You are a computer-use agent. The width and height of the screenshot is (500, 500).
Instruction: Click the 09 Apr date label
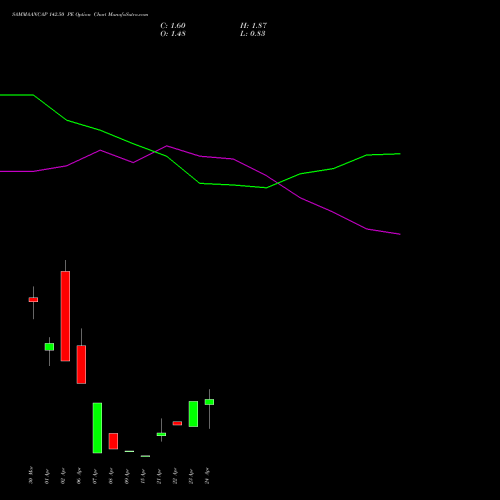coord(127,476)
